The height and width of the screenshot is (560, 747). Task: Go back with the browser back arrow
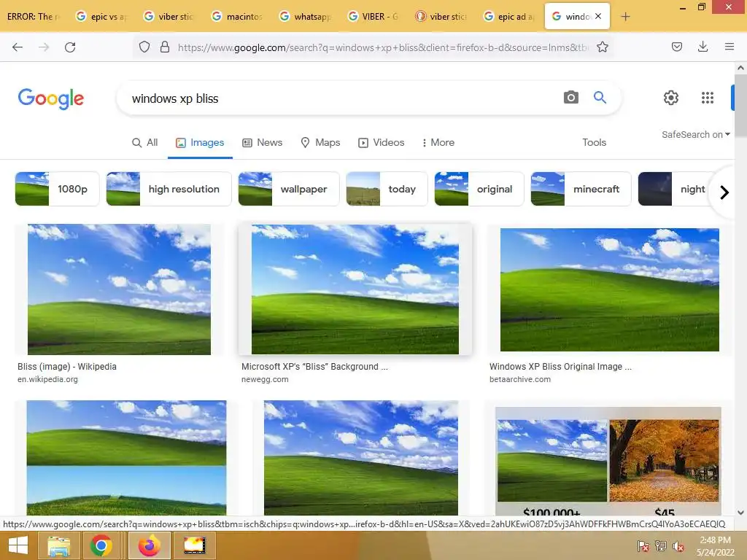click(x=18, y=47)
